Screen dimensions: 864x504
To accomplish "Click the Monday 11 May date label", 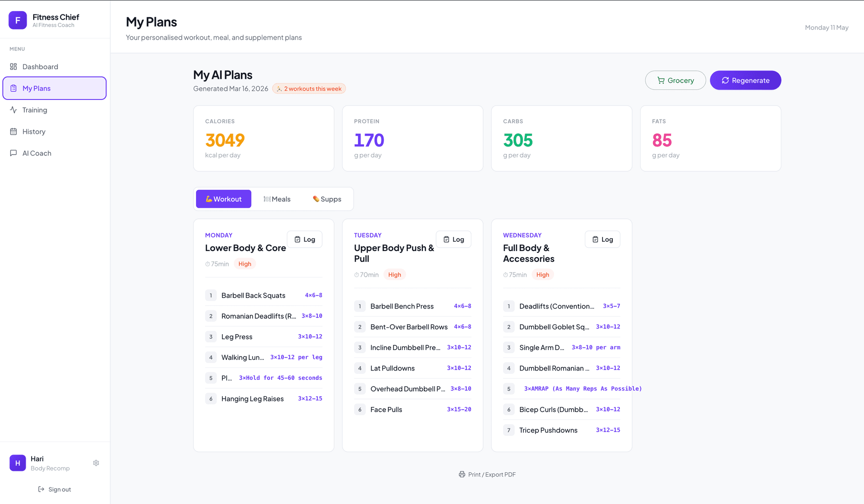I will click(x=826, y=28).
